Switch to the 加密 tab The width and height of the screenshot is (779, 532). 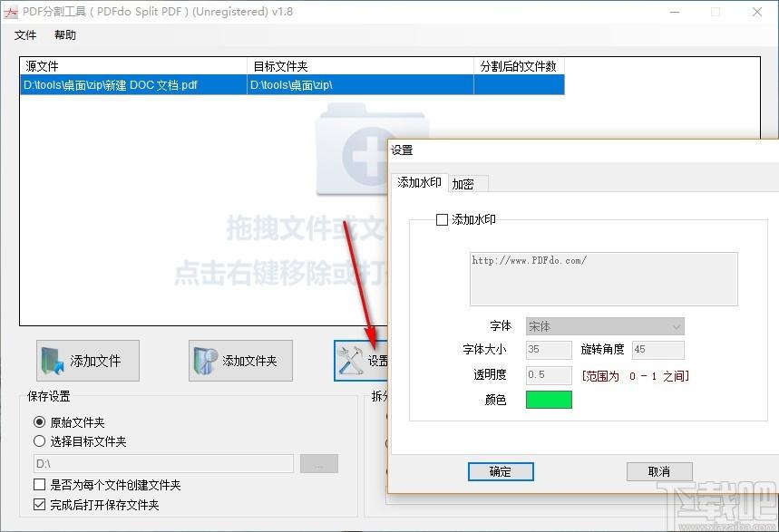(463, 184)
